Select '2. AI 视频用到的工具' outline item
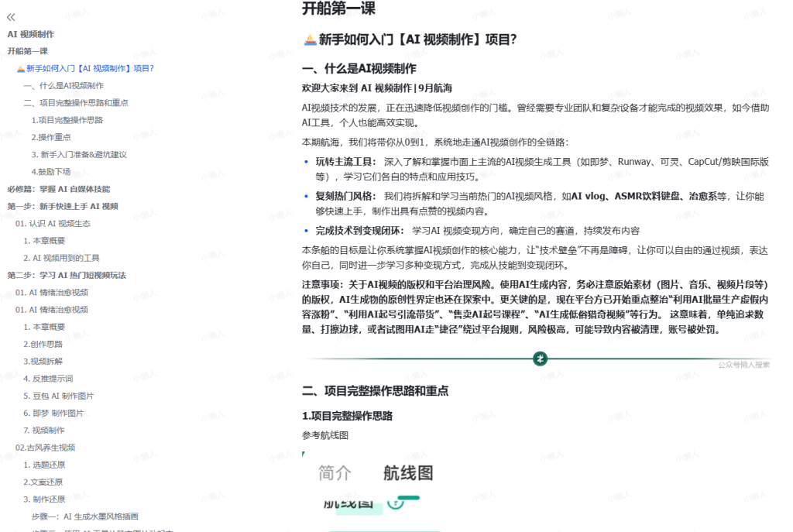 pos(61,258)
